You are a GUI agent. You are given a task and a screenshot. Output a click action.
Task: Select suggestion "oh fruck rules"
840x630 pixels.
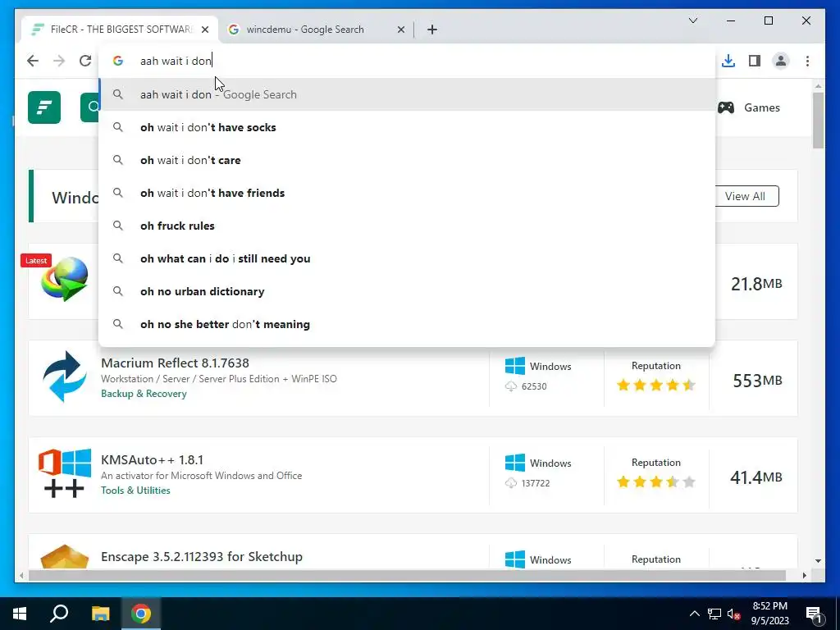click(407, 226)
